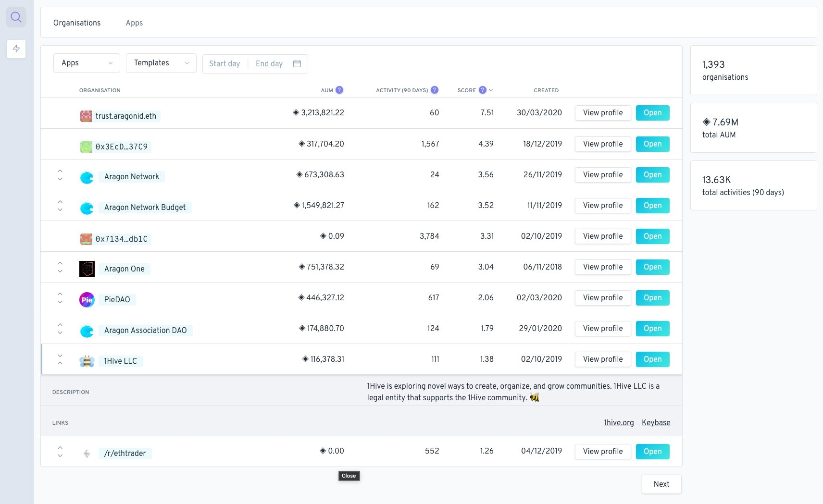
Task: Expand the Aragon One row details
Action: [60, 267]
